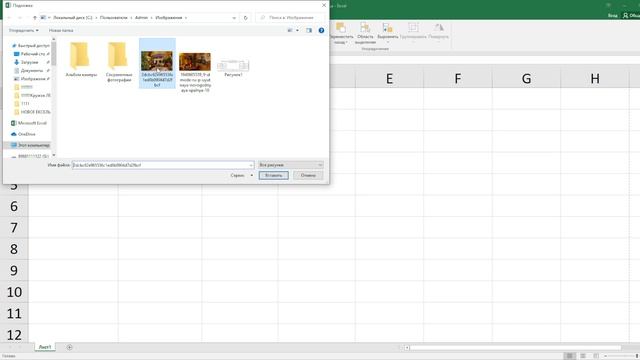
Task: Select row 9 header in Excel
Action: 14,270
